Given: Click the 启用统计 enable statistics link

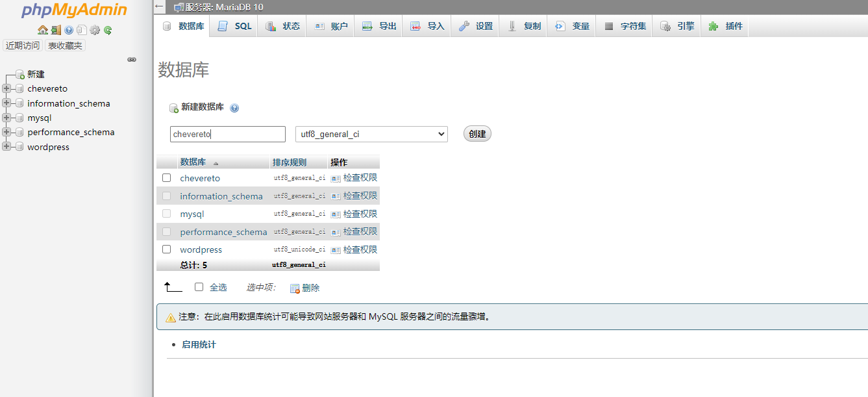Looking at the screenshot, I should (199, 344).
